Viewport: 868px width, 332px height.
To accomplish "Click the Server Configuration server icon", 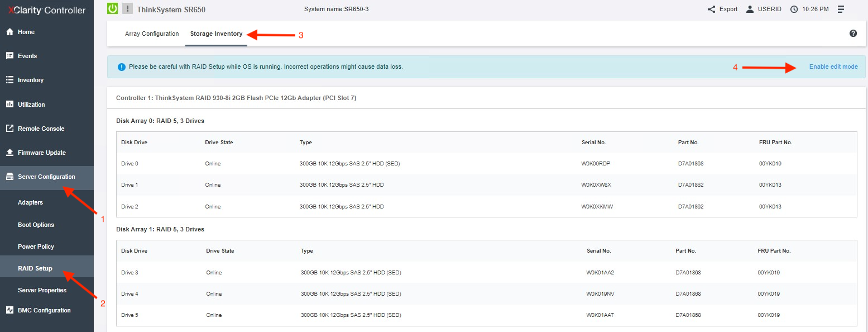I will (9, 177).
